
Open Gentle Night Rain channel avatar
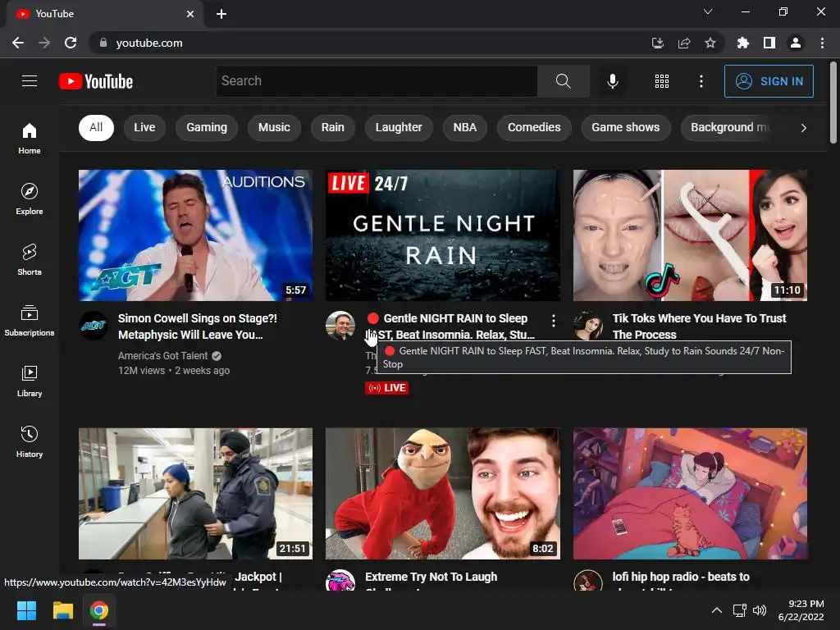click(x=340, y=325)
